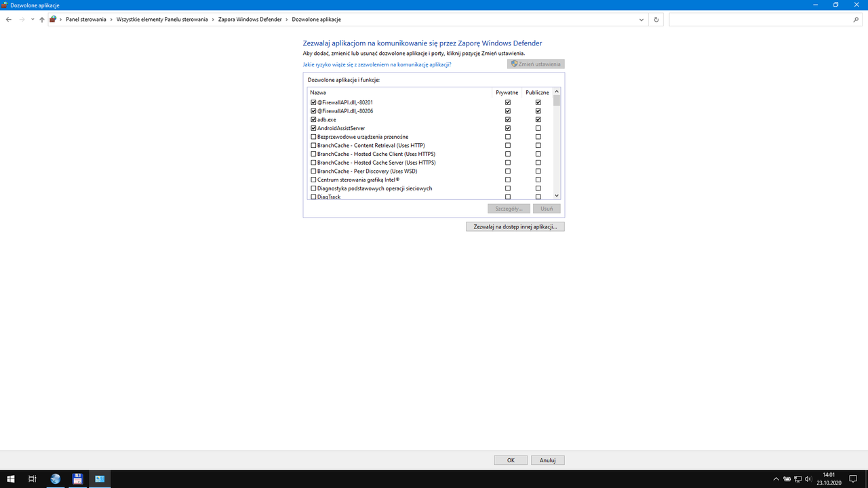Refresh the address bar view
The image size is (868, 488).
coord(656,20)
